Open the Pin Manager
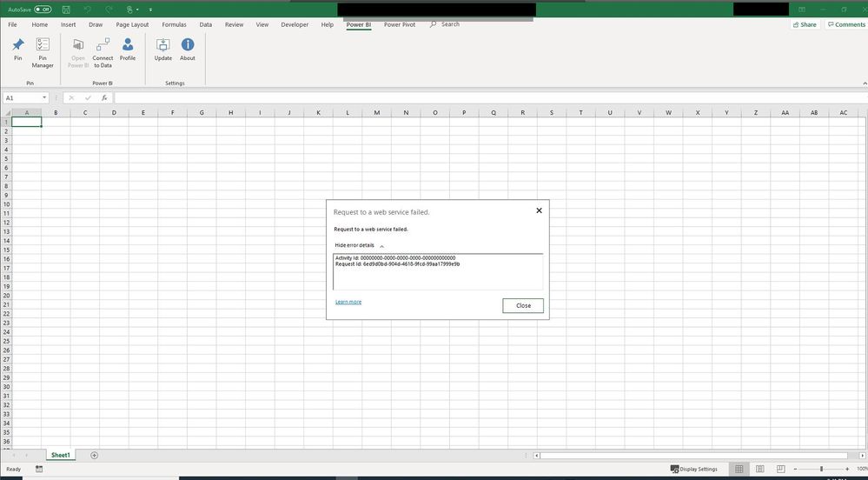868x480 pixels. coord(43,53)
